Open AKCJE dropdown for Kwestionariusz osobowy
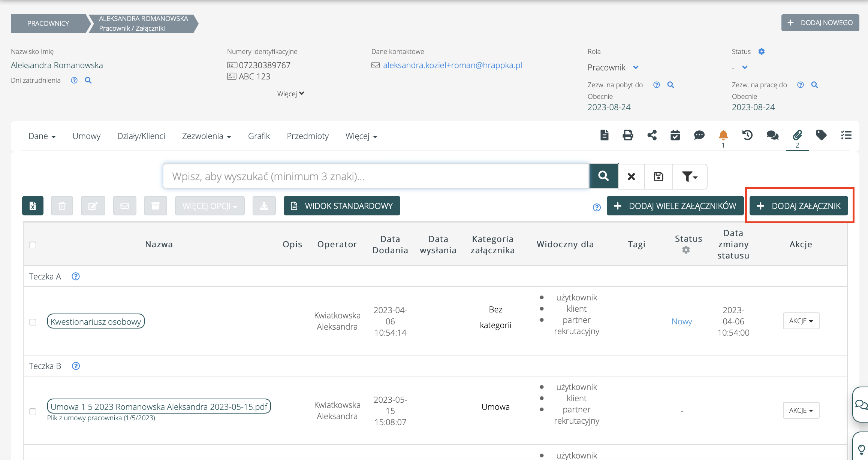The image size is (868, 460). click(x=801, y=321)
